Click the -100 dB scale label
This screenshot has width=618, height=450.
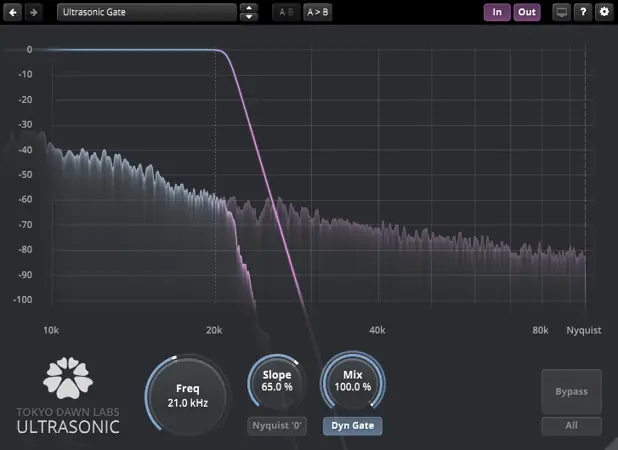point(23,299)
